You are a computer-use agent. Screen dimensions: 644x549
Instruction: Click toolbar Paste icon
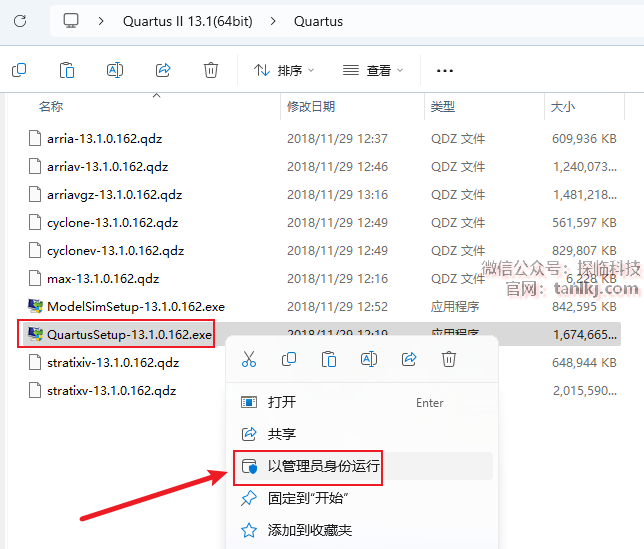67,70
